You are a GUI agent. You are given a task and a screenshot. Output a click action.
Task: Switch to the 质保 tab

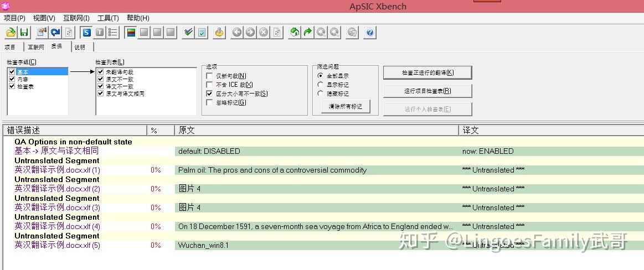[56, 46]
